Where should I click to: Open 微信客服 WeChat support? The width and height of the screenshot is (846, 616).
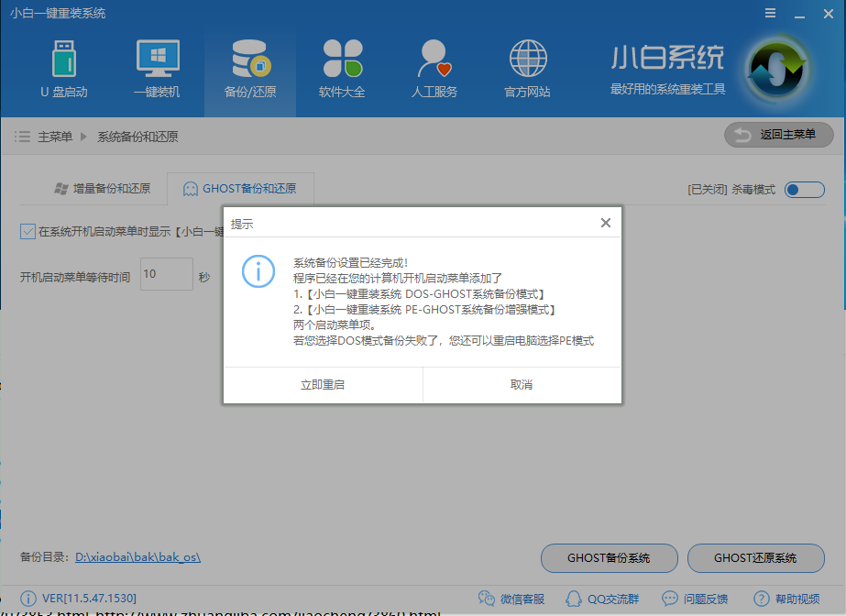511,599
